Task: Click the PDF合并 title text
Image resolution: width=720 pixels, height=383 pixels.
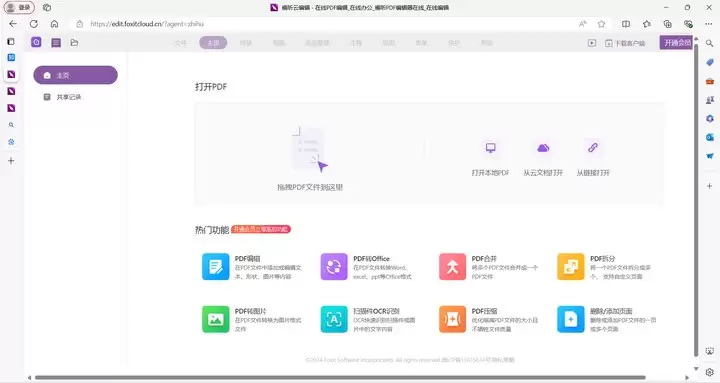Action: tap(484, 259)
